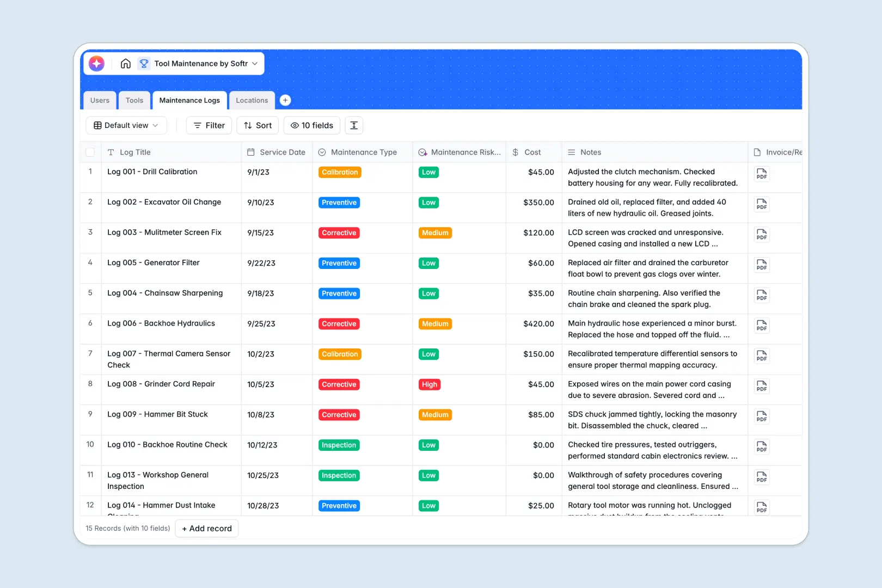Click the Service Date column header
Screen dimensions: 882x588
click(x=277, y=152)
